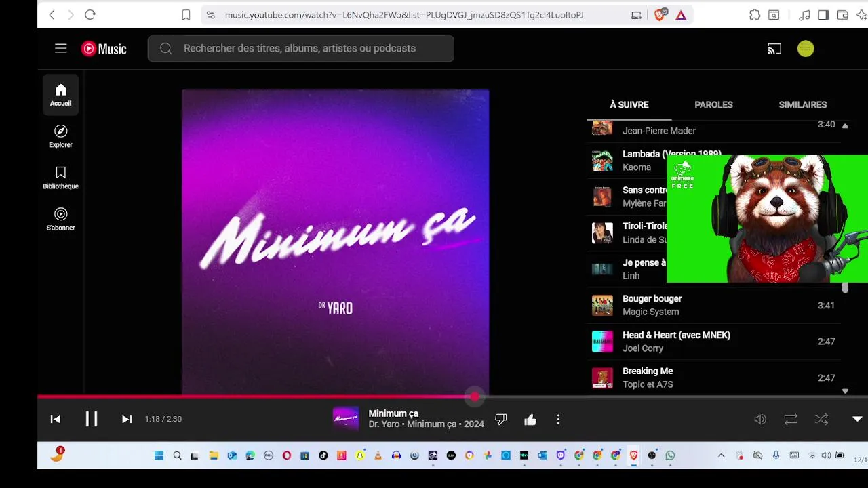
Task: Skip to the previous track
Action: (x=56, y=420)
